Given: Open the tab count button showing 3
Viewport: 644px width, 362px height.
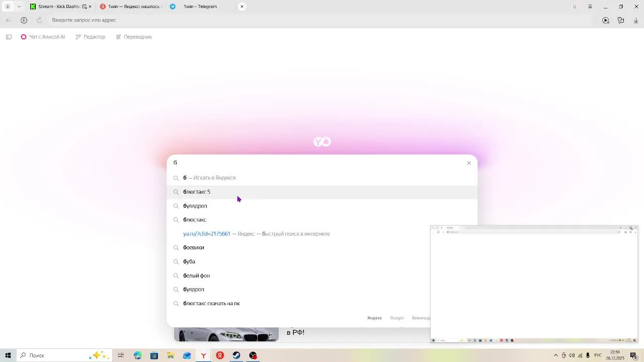Looking at the screenshot, I should click(x=7, y=7).
